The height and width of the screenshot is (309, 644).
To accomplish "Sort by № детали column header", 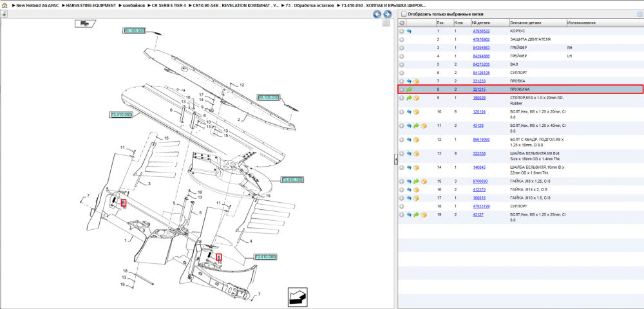I will 480,23.
